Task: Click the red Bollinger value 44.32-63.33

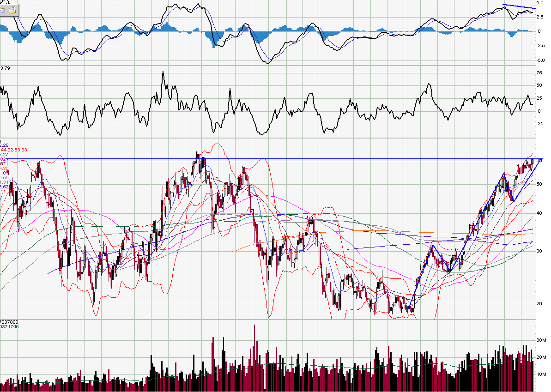Action: (14, 150)
